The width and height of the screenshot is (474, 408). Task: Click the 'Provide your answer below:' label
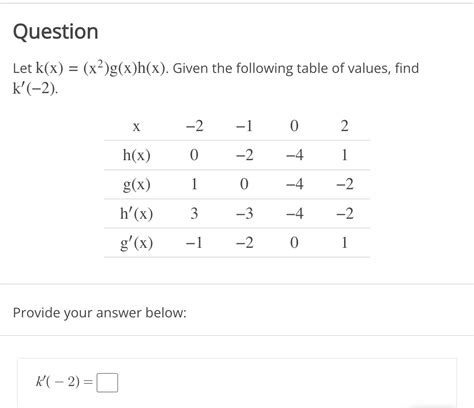[x=100, y=313]
